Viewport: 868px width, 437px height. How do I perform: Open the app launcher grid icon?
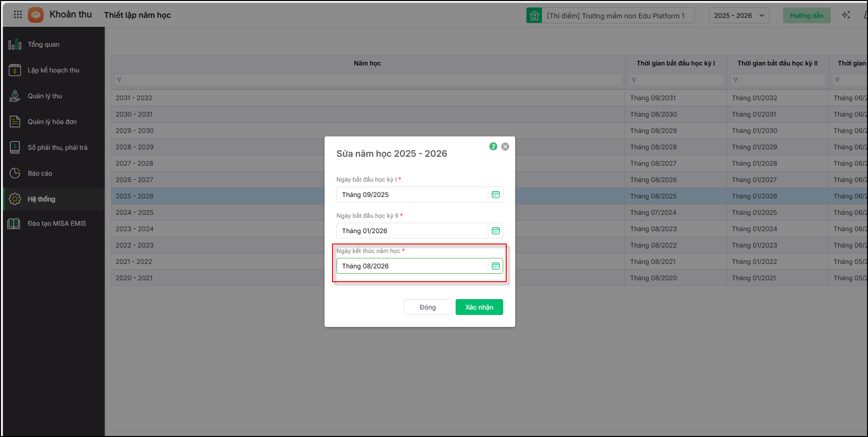point(18,15)
